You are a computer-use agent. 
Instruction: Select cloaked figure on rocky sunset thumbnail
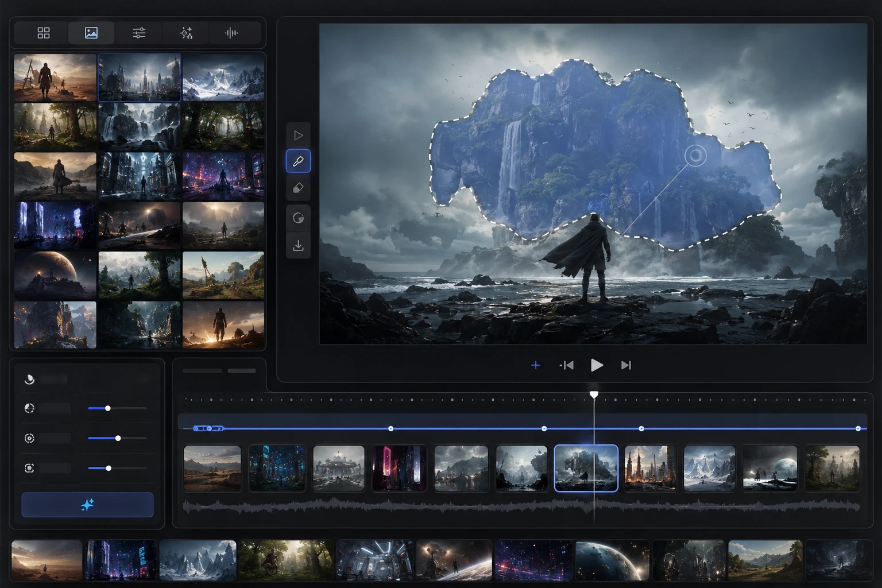(x=55, y=176)
